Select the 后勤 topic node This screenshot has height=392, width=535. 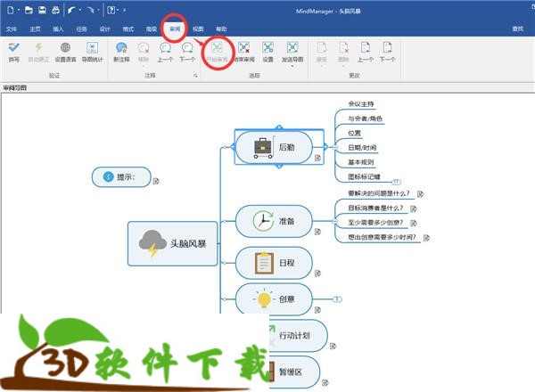point(274,147)
